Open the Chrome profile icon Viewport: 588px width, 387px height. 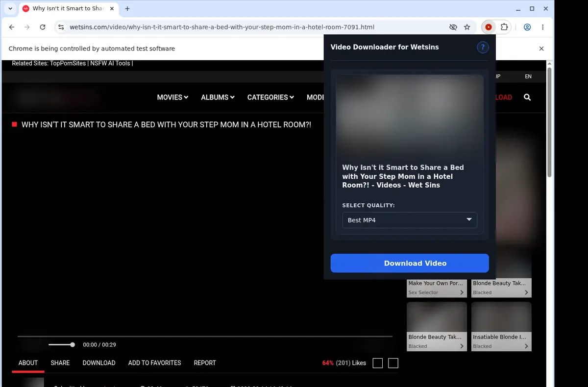point(527,27)
